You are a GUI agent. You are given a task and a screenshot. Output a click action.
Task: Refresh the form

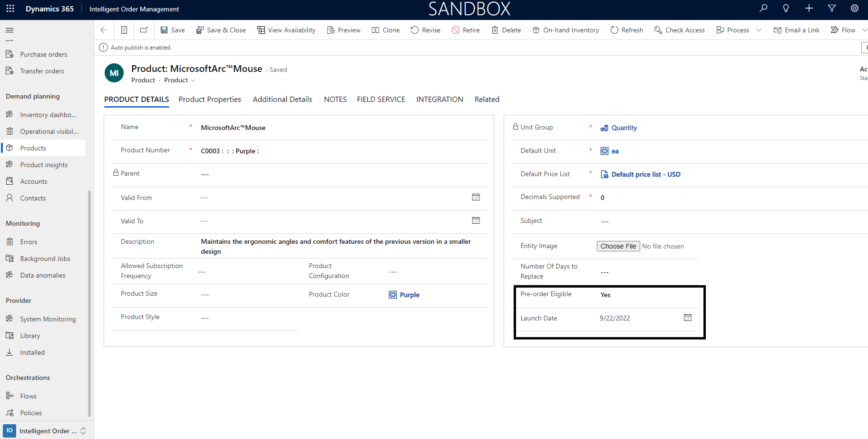(627, 30)
